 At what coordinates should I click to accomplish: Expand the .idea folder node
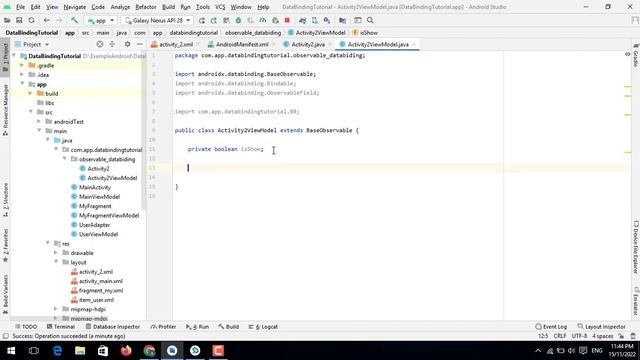click(22, 75)
